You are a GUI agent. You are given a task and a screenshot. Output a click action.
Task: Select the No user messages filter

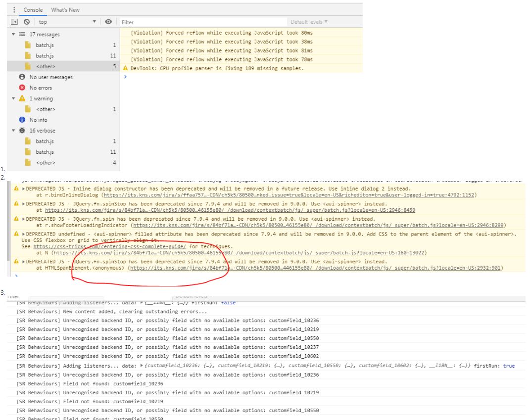(50, 77)
